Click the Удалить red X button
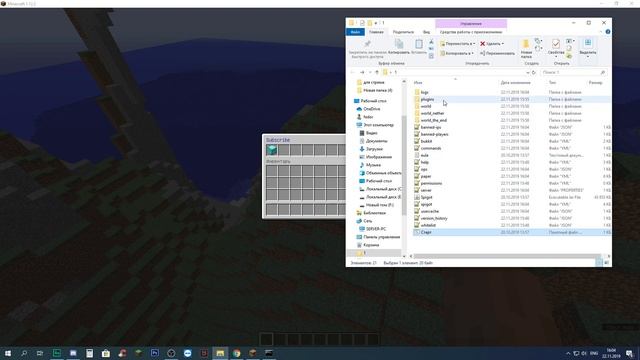 (492, 44)
